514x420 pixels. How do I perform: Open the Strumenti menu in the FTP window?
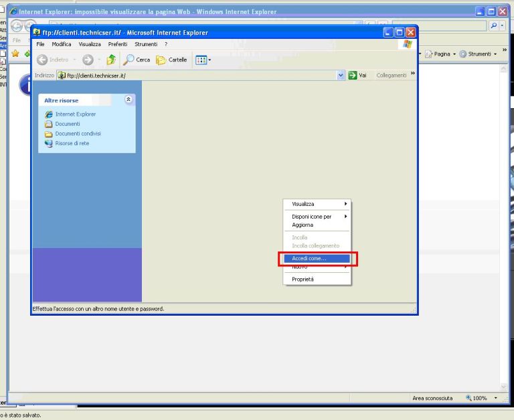(146, 44)
